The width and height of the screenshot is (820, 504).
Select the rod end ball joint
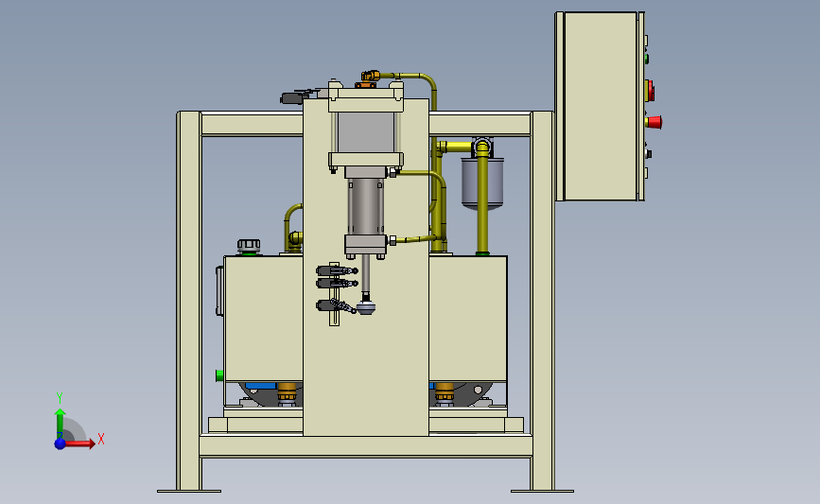[367, 308]
